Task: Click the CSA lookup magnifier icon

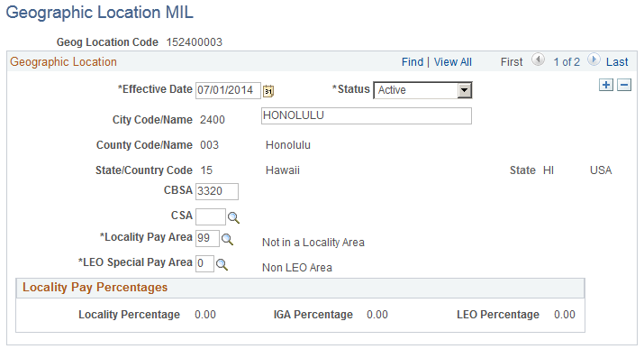Action: 233,217
